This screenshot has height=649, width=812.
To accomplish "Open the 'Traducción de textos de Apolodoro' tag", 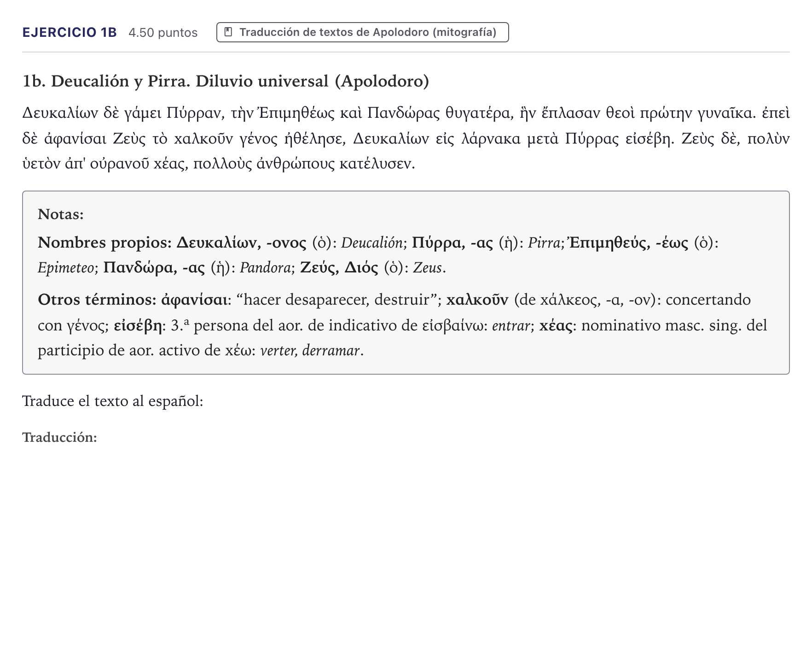I will coord(362,32).
